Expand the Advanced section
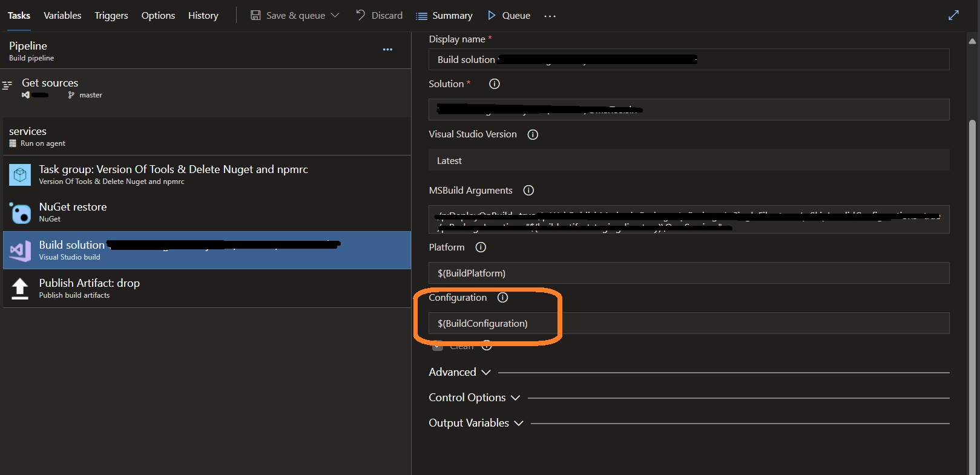 point(460,372)
